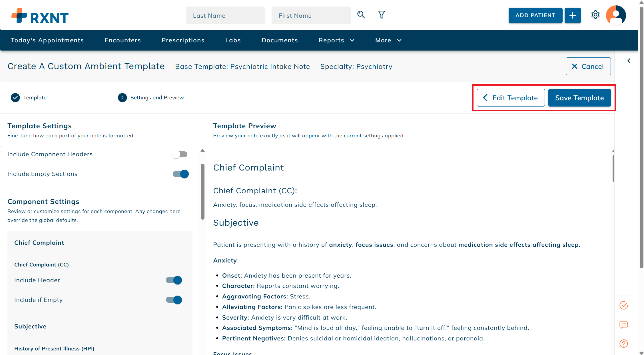Click the settings panel vertical scrollbar
The width and height of the screenshot is (644, 355).
202,191
